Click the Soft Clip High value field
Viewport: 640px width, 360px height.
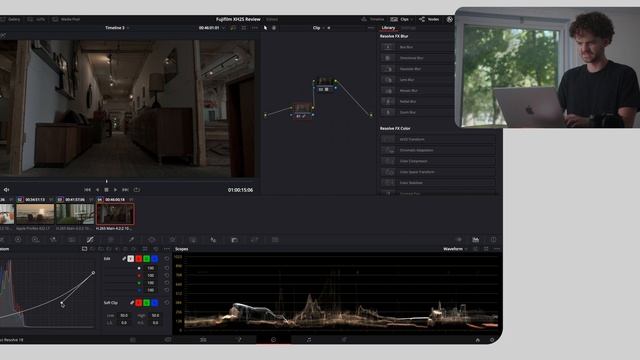pyautogui.click(x=155, y=316)
